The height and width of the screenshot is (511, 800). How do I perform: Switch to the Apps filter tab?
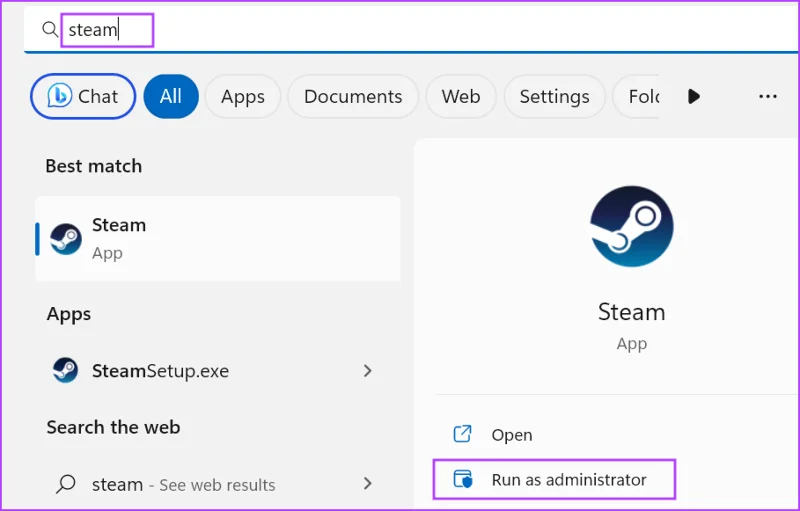click(x=243, y=96)
